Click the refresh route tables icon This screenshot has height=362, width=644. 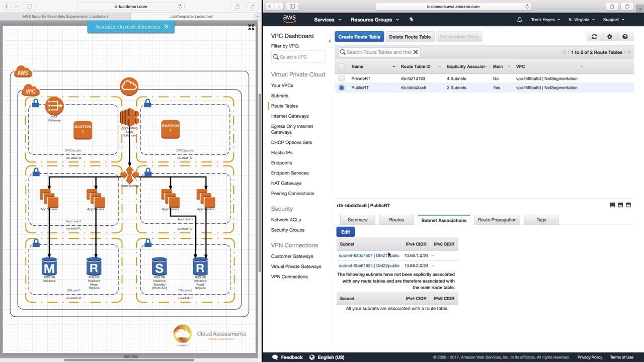pyautogui.click(x=594, y=37)
